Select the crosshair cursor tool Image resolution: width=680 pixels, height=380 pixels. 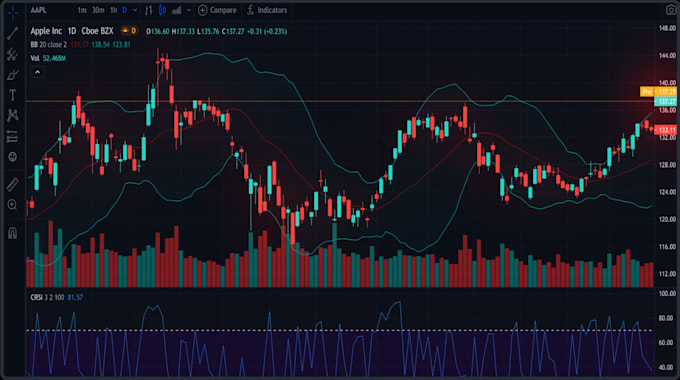[x=13, y=13]
